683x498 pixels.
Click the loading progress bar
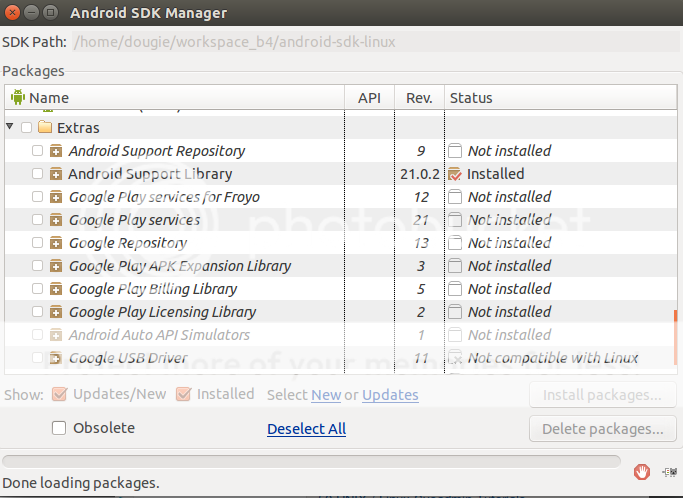[x=311, y=461]
